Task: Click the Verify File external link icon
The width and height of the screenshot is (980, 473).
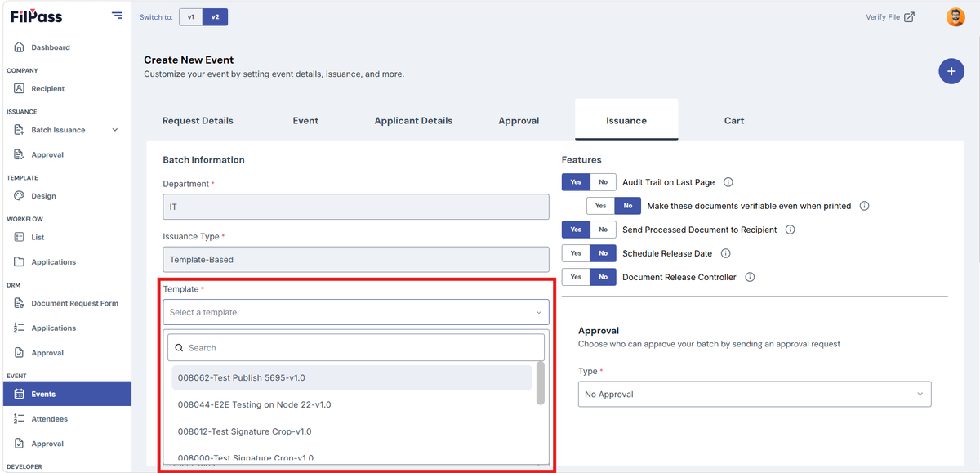Action: [x=909, y=16]
